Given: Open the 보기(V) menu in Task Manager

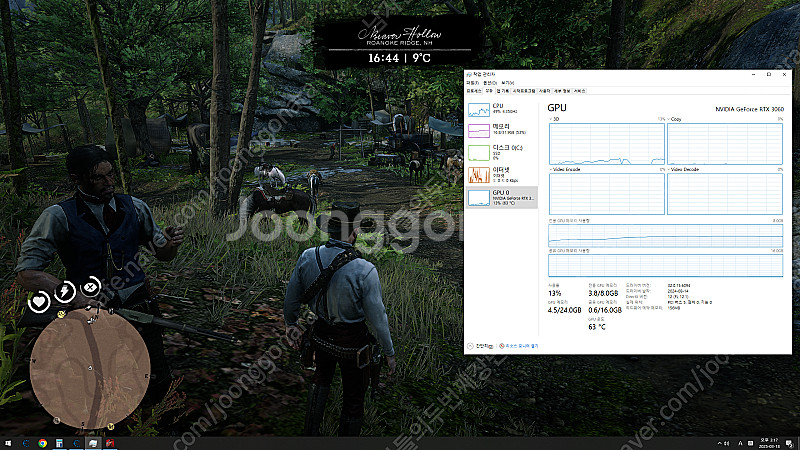Looking at the screenshot, I should (x=508, y=83).
